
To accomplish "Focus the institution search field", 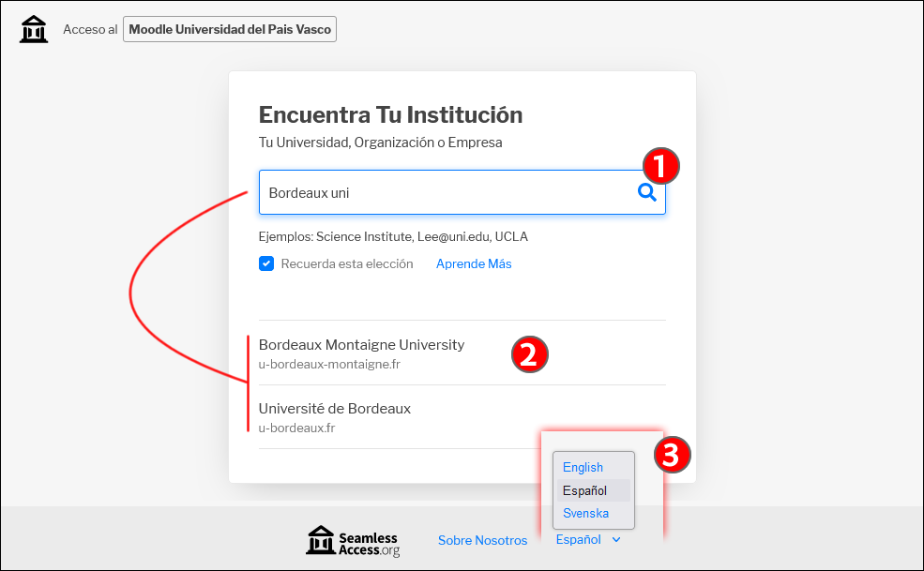I will click(x=441, y=193).
